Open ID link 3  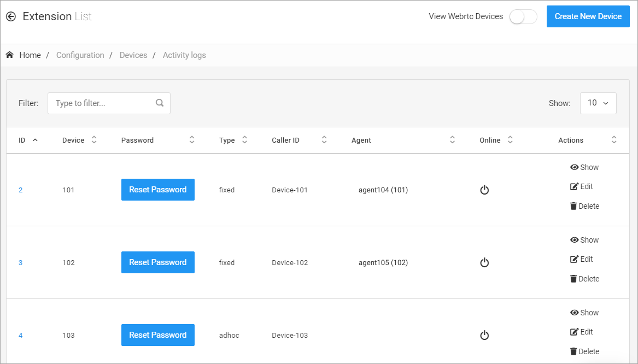tap(20, 263)
